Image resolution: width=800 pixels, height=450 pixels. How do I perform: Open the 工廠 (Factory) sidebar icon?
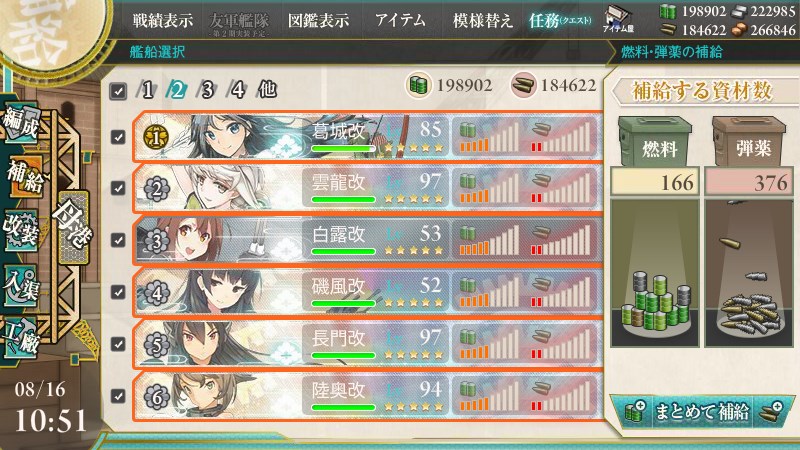click(21, 337)
